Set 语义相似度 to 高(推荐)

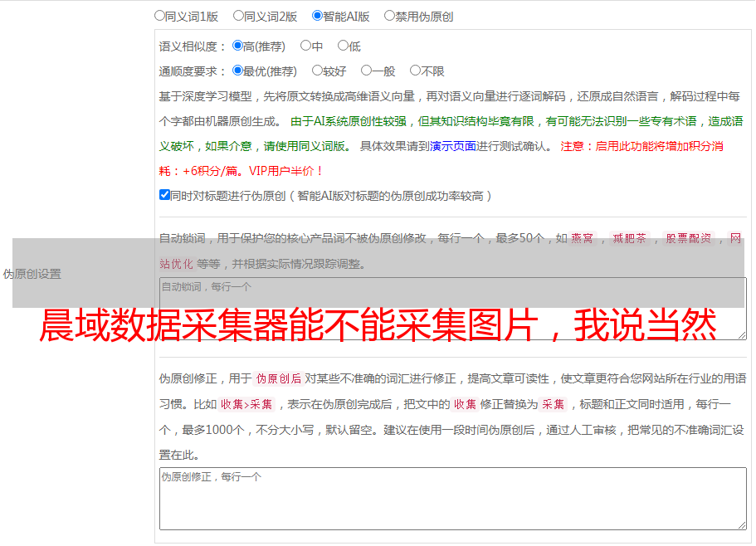[x=237, y=46]
